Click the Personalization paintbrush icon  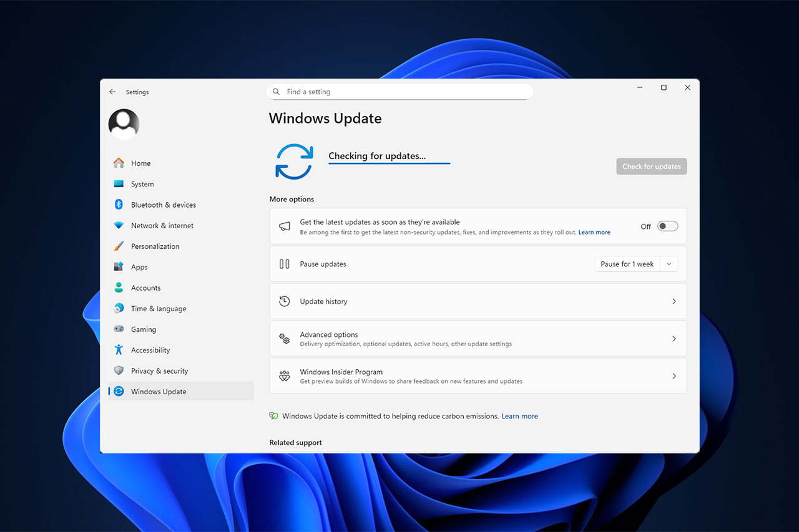(x=119, y=246)
